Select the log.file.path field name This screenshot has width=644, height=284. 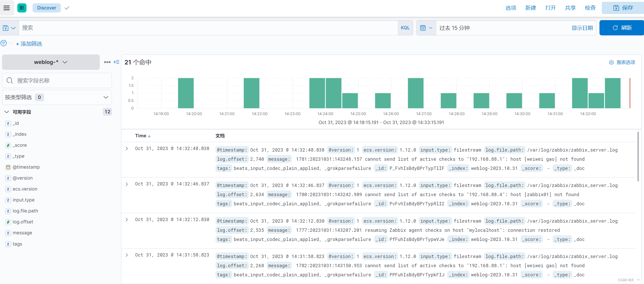[x=25, y=211]
